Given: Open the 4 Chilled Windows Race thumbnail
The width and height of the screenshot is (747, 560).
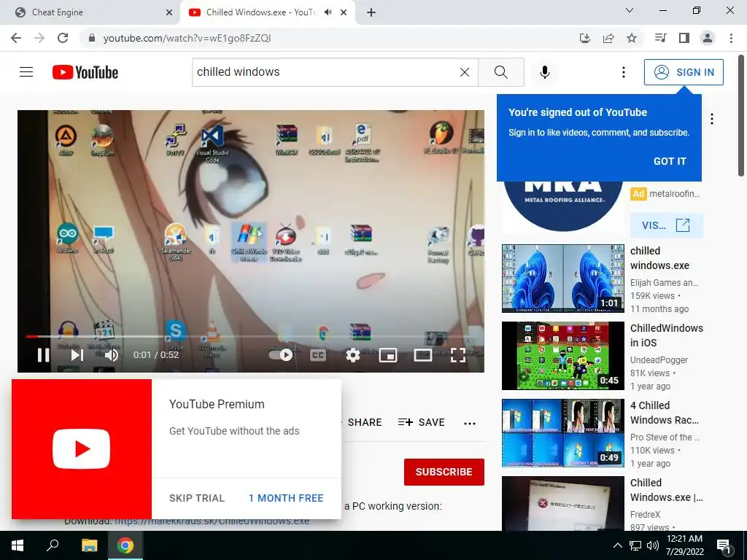Looking at the screenshot, I should point(563,433).
